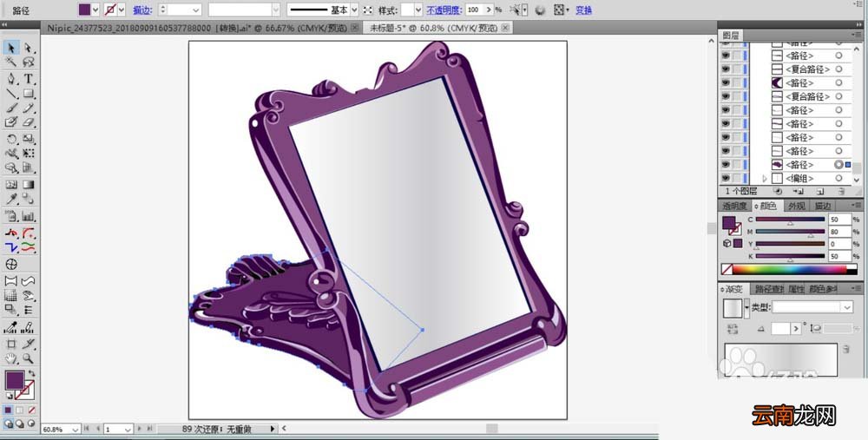This screenshot has width=868, height=440.
Task: Toggle visibility of the selected 路径 layer
Action: (x=725, y=165)
